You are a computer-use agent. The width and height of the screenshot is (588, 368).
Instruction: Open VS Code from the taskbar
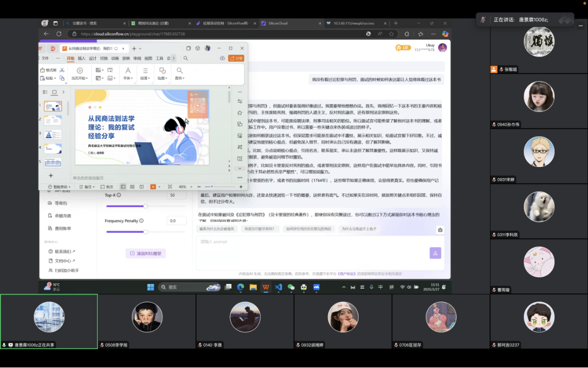click(278, 287)
